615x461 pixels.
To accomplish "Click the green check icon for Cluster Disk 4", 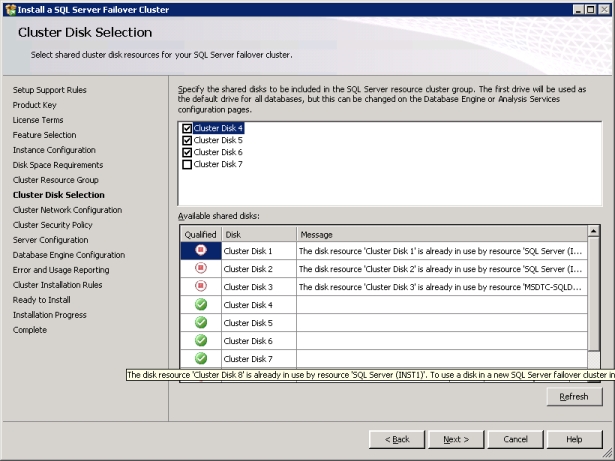I will [x=201, y=304].
